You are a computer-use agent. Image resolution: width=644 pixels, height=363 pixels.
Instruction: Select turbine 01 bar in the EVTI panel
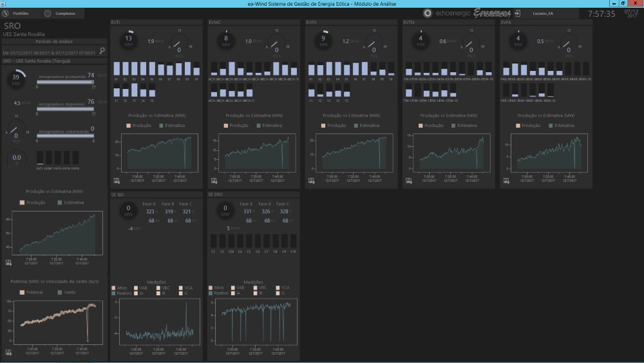[x=117, y=68]
